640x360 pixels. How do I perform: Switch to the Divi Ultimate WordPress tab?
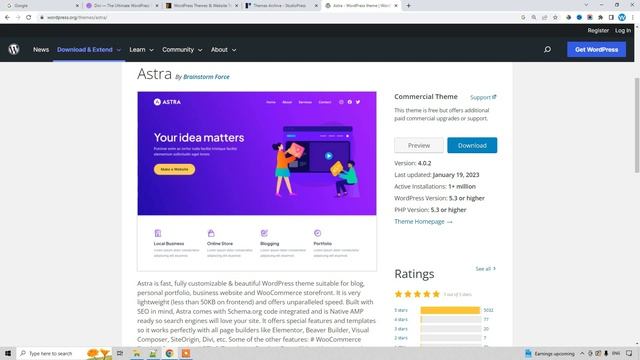click(121, 6)
